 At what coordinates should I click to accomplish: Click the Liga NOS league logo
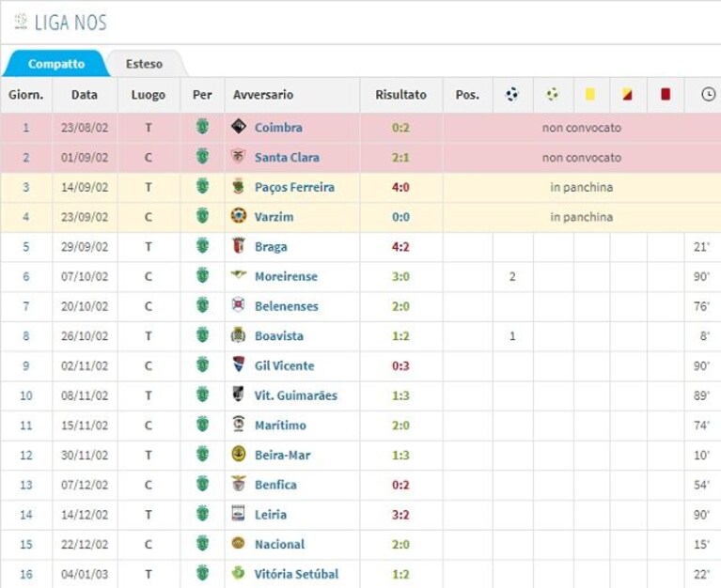[x=21, y=22]
